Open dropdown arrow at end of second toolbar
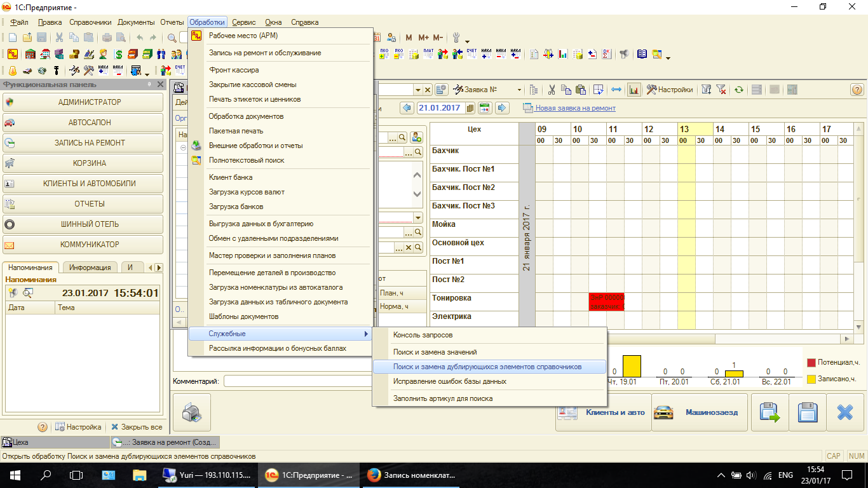 668,58
